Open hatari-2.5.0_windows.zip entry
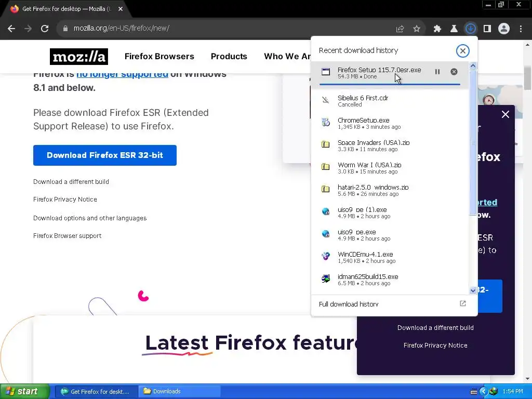Screen dimensions: 532x399 pyautogui.click(x=390, y=191)
